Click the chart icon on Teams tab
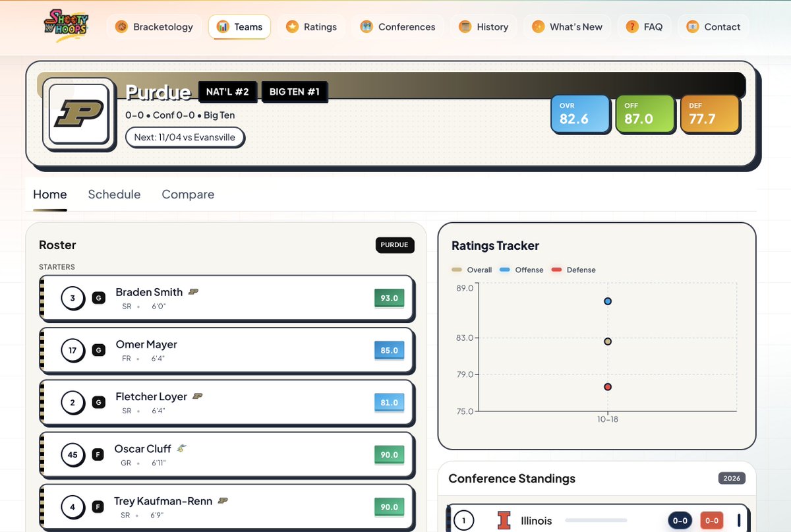Viewport: 791px width, 532px height. click(223, 27)
